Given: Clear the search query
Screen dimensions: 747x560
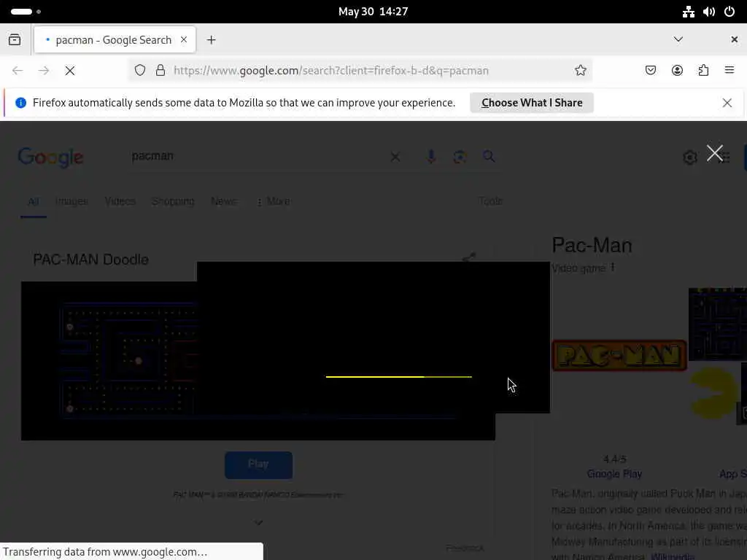Looking at the screenshot, I should click(395, 157).
